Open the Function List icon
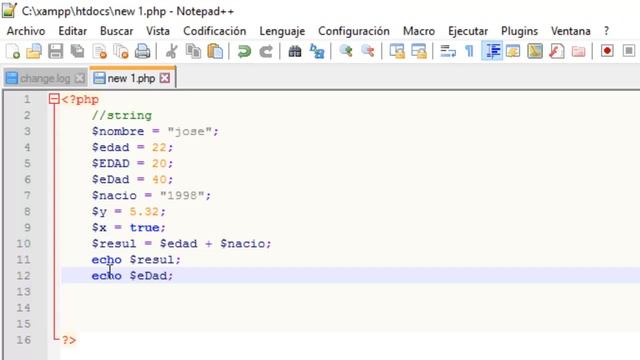Image resolution: width=640 pixels, height=360 pixels. pyautogui.click(x=556, y=51)
